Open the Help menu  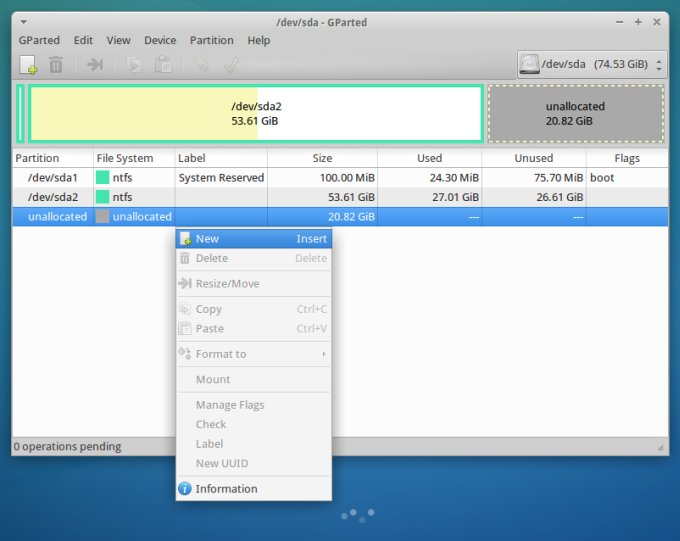(x=259, y=40)
